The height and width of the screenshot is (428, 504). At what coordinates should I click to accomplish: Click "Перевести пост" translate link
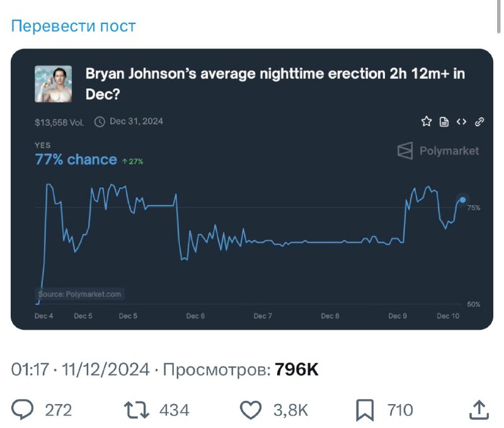pyautogui.click(x=74, y=26)
